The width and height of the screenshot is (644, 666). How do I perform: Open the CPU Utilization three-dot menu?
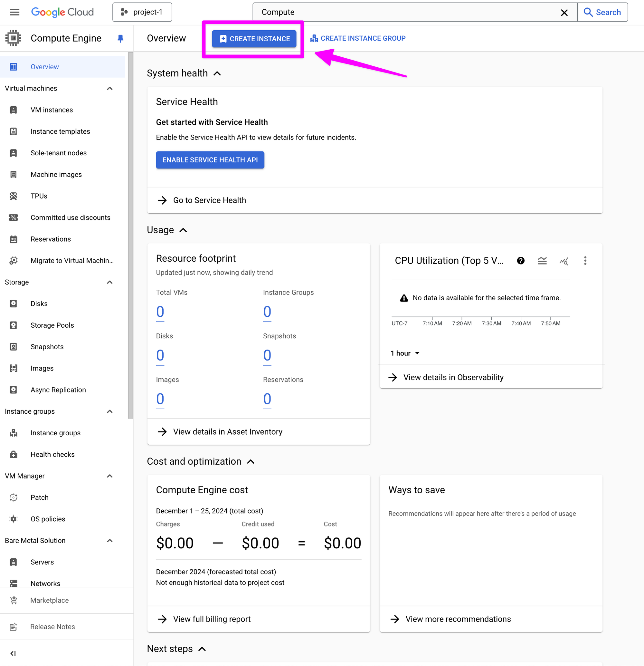[585, 261]
